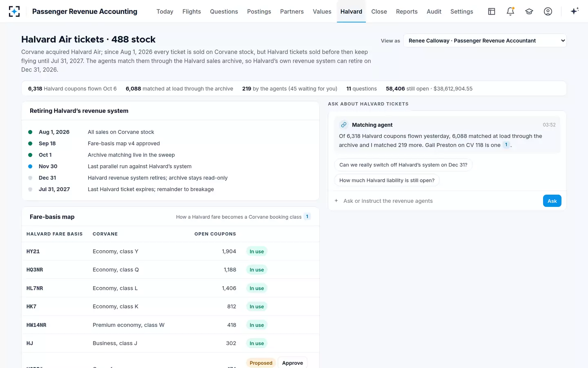Click the HL7NR fare basis code
The height and width of the screenshot is (368, 588).
pyautogui.click(x=35, y=288)
